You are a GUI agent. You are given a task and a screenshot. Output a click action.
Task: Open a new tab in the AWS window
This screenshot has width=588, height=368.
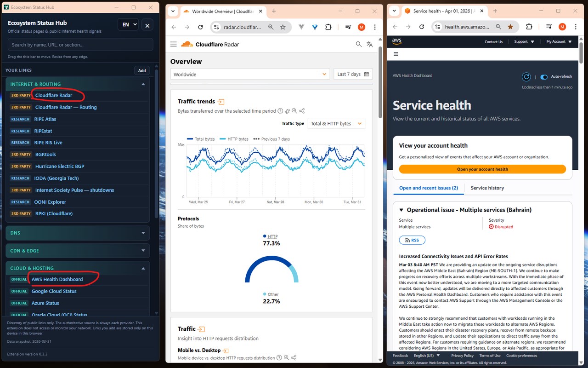click(495, 11)
